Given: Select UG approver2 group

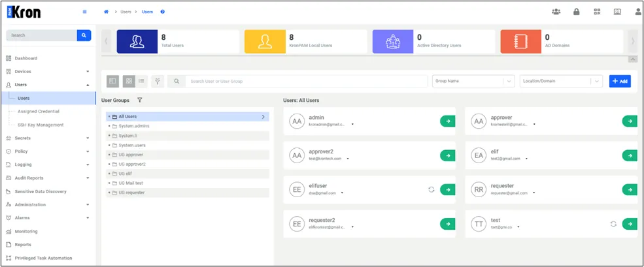Looking at the screenshot, I should (187, 164).
